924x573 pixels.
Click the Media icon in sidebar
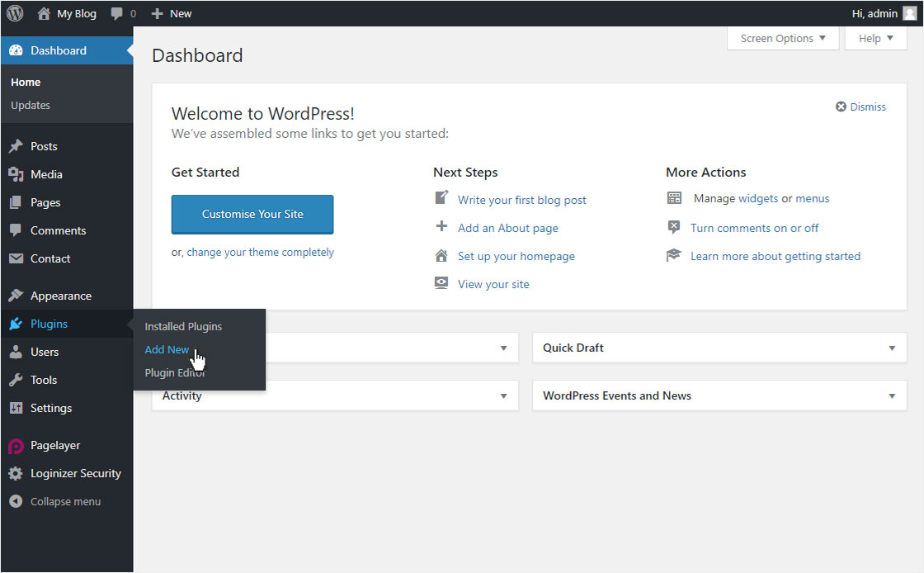coord(16,174)
